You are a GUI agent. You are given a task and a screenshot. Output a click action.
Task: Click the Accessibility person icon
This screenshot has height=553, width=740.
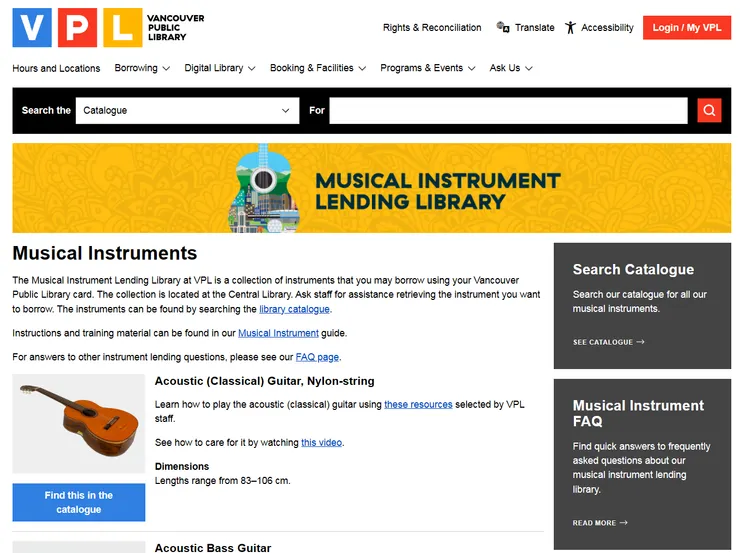tap(571, 27)
